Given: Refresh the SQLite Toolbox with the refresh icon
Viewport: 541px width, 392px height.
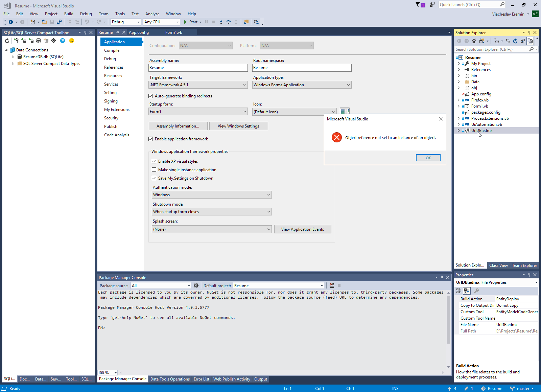Looking at the screenshot, I should pyautogui.click(x=7, y=41).
